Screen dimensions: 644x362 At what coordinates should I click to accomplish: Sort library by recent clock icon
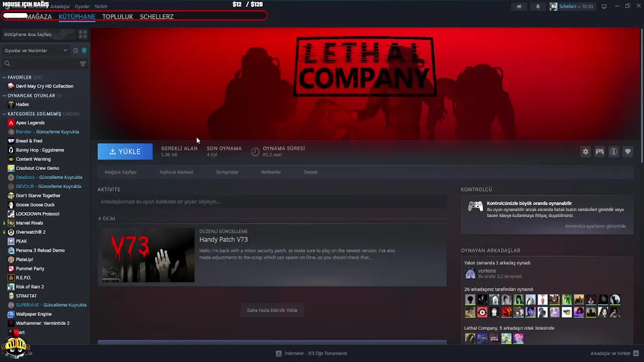pos(75,50)
